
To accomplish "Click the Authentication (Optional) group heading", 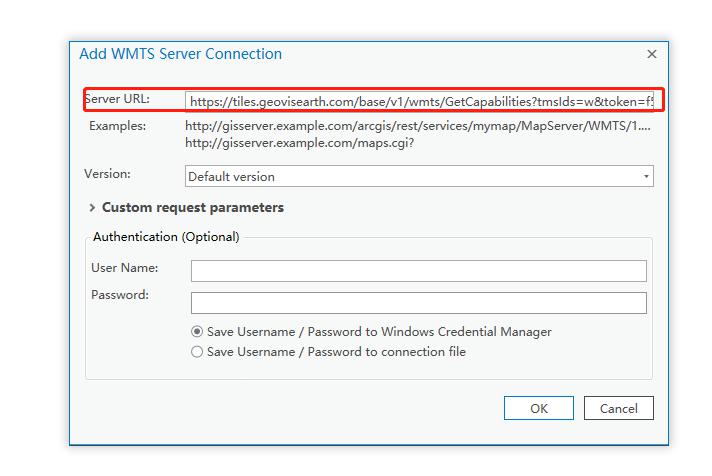I will (166, 237).
